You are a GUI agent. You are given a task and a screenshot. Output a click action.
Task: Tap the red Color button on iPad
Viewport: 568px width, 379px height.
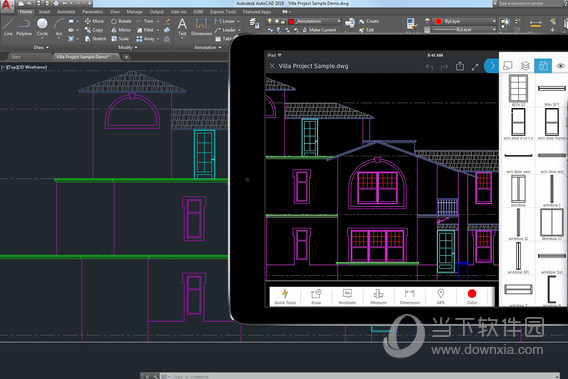tap(472, 297)
